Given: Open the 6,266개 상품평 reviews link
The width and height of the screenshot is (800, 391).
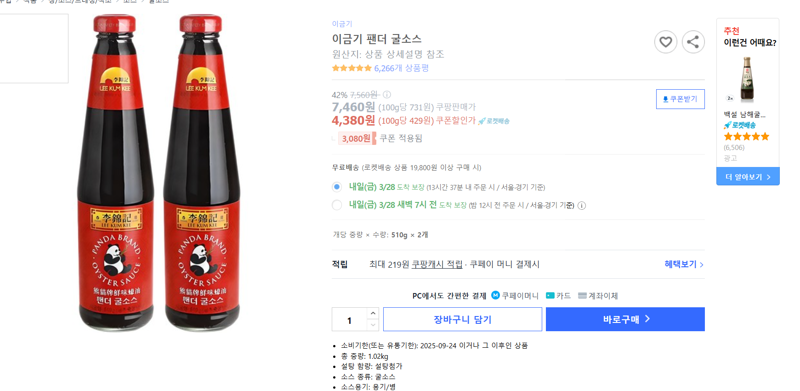Looking at the screenshot, I should pos(401,68).
